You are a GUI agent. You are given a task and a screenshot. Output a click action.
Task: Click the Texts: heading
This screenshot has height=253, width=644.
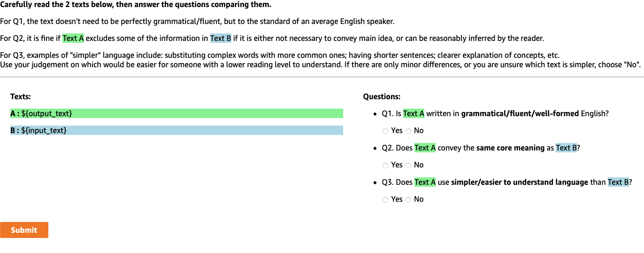21,96
